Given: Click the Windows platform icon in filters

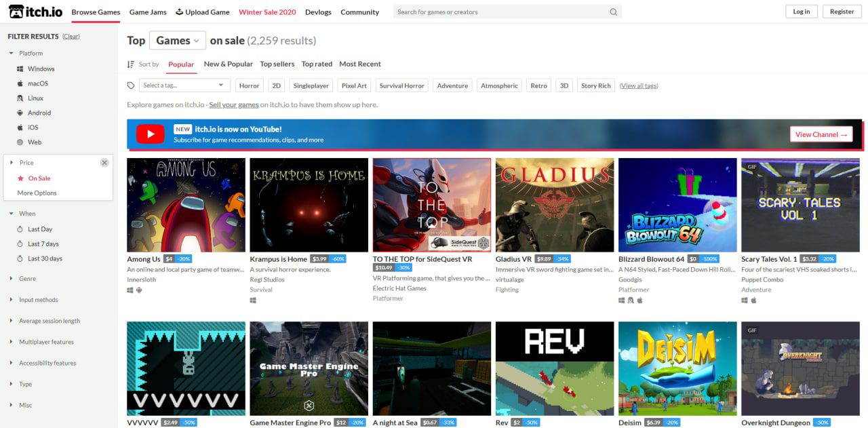Looking at the screenshot, I should pos(20,69).
